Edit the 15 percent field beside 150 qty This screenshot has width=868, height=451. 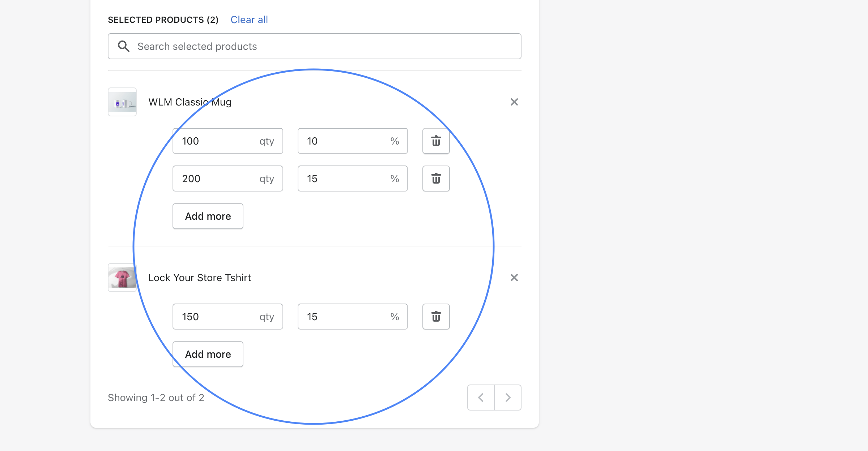[x=353, y=317]
